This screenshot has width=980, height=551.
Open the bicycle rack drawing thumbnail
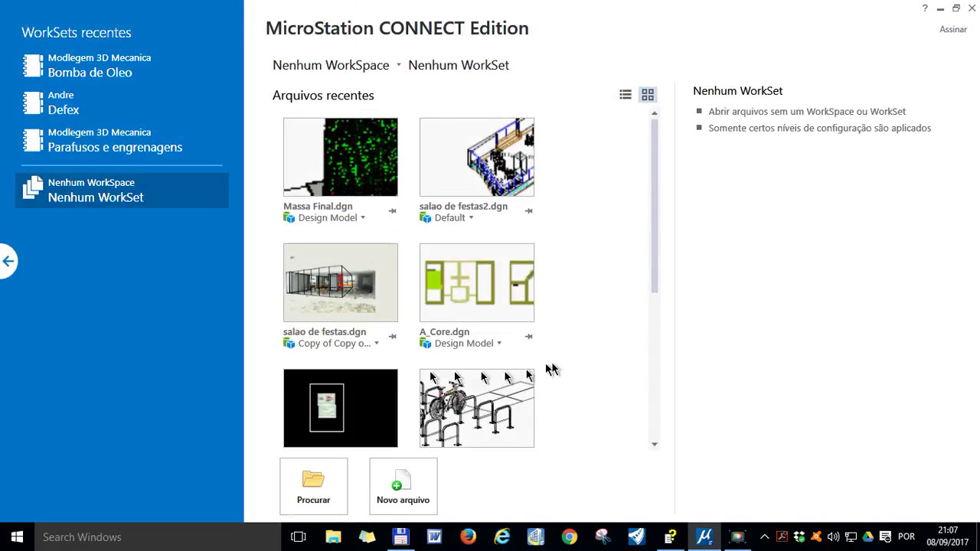coord(477,408)
